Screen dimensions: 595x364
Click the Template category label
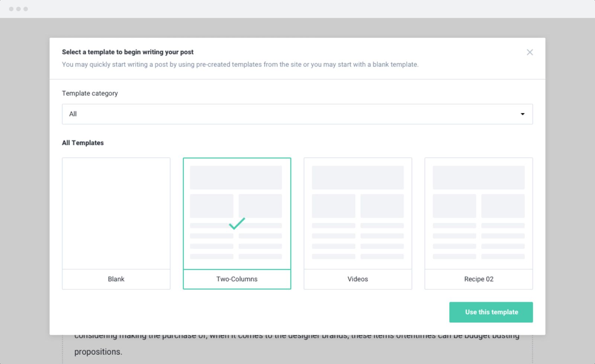tap(90, 93)
